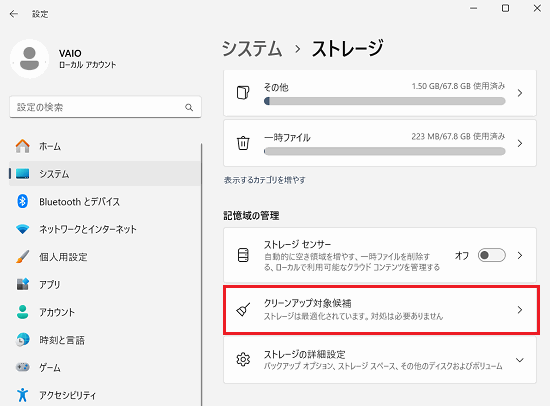Select システム in the sidebar
Viewport: 550px width, 406px height.
[105, 174]
